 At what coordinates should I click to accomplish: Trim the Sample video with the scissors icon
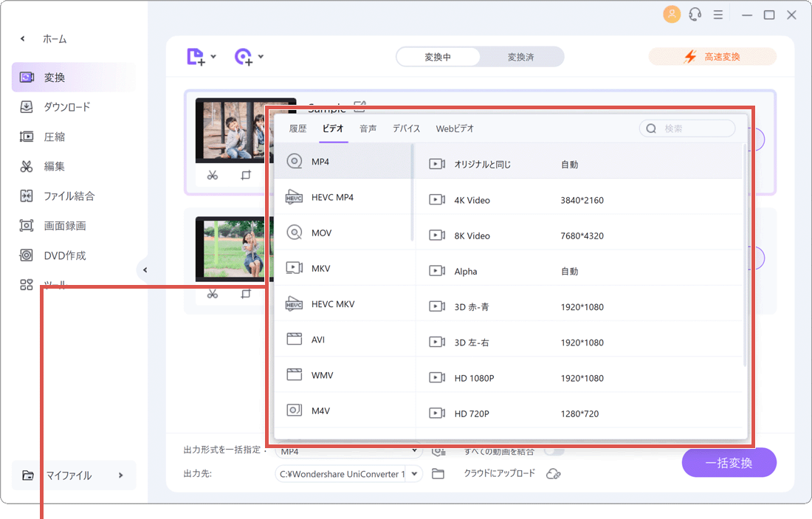pyautogui.click(x=213, y=175)
